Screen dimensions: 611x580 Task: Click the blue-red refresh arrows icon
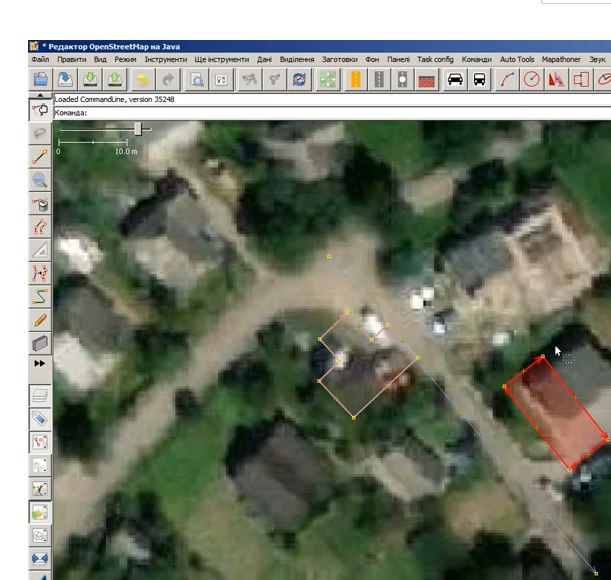point(299,80)
